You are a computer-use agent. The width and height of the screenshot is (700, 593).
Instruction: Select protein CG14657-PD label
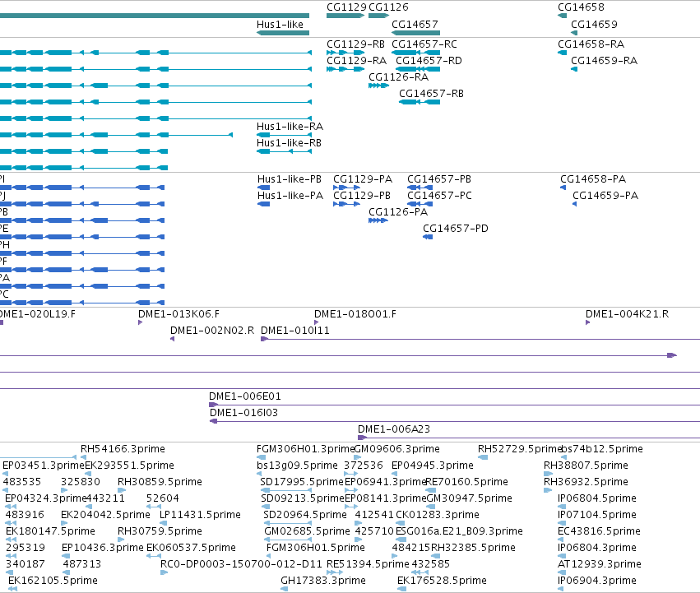click(456, 229)
